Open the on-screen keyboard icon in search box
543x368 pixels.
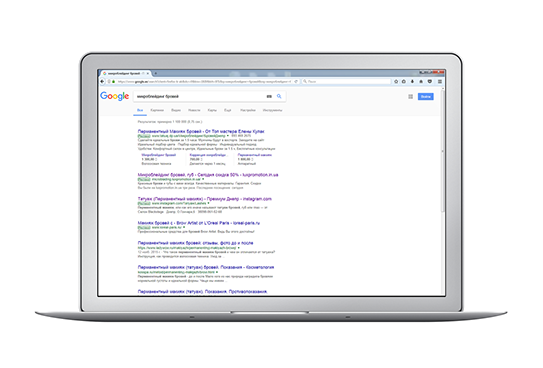click(269, 97)
